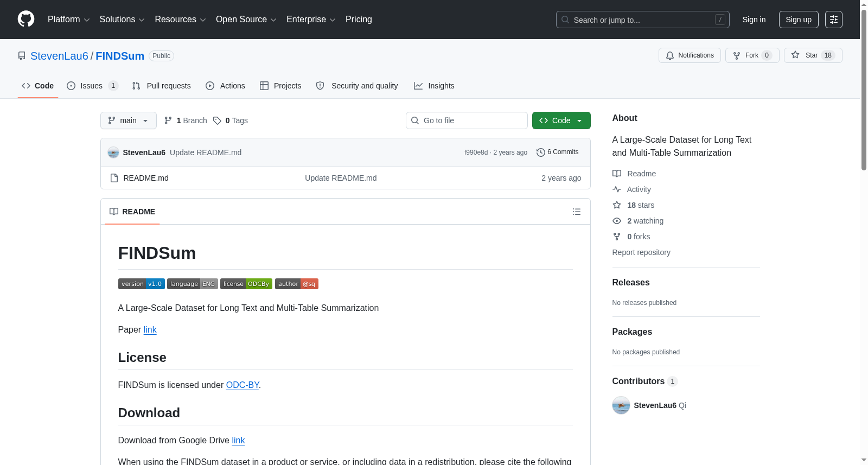Viewport: 868px width, 465px height.
Task: Focus the Search or jump to field
Action: (643, 20)
